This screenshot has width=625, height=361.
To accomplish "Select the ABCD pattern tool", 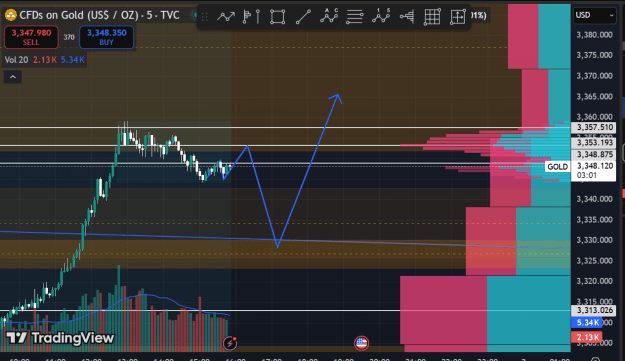I will click(x=329, y=16).
